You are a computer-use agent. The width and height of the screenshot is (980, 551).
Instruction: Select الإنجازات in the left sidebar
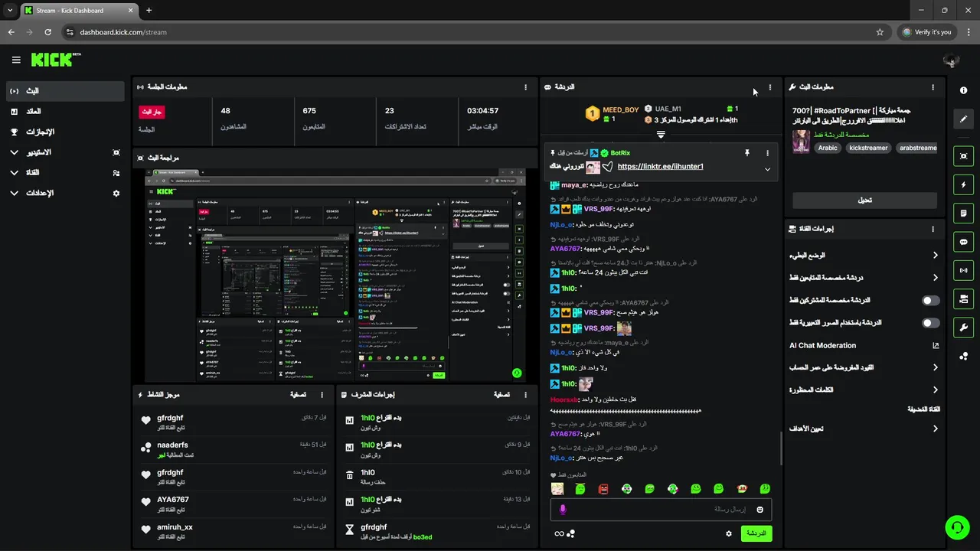click(64, 132)
